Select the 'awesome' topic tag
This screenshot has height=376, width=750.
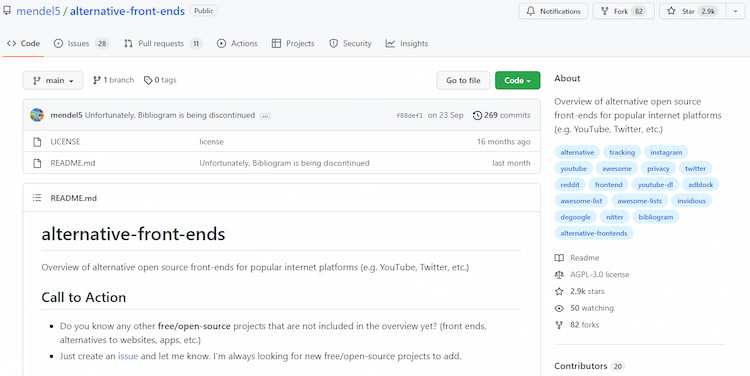point(617,169)
